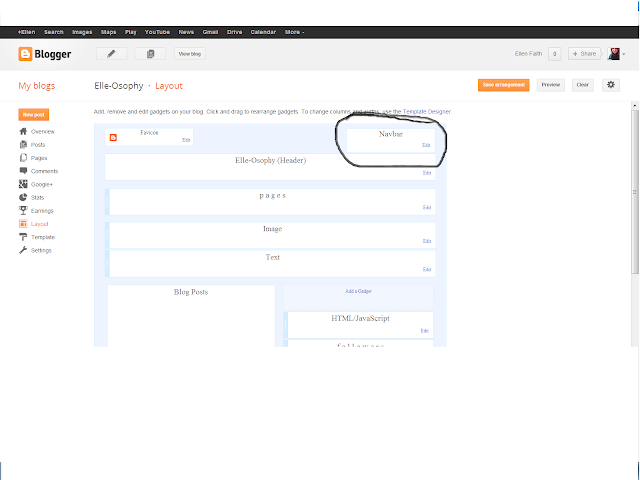Select the Stats sidebar label
This screenshot has height=480, width=640.
click(38, 198)
